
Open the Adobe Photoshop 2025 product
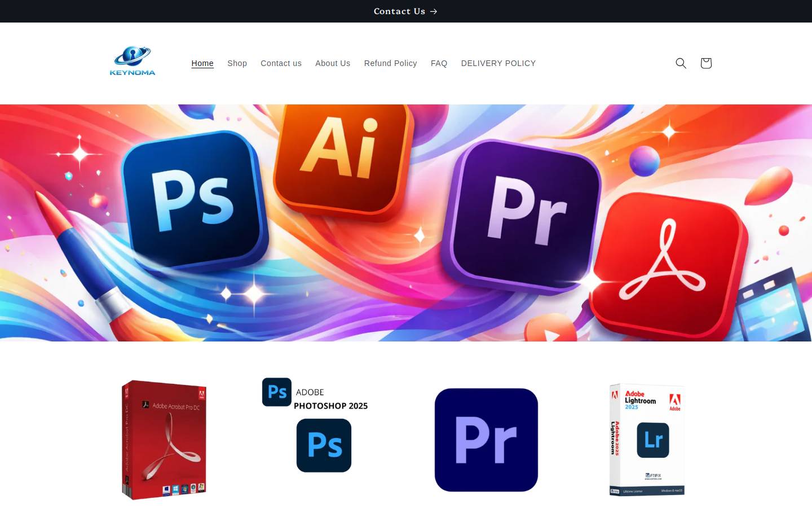click(x=315, y=426)
